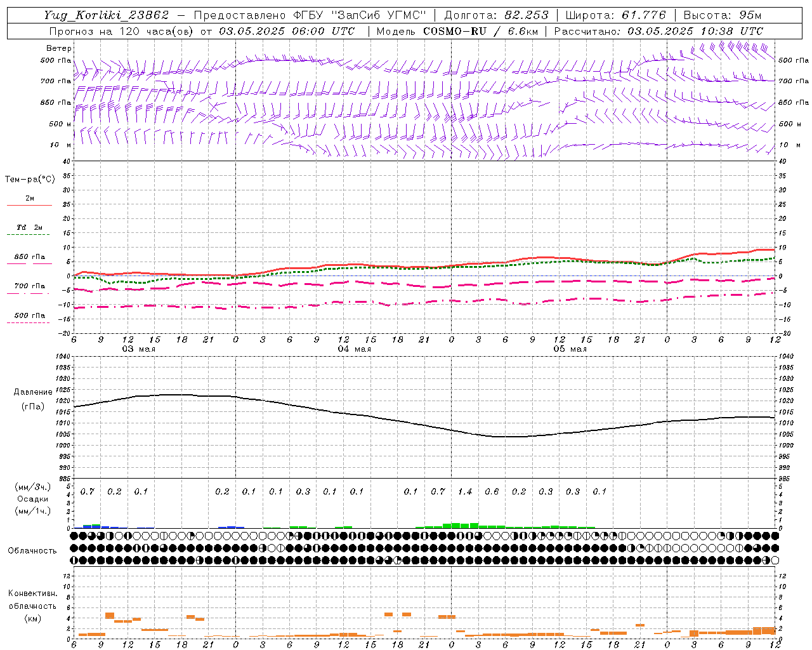Click the '(мм/3ч.)' precipitation unit label
Image resolution: width=812 pixels, height=650 pixels.
click(32, 487)
